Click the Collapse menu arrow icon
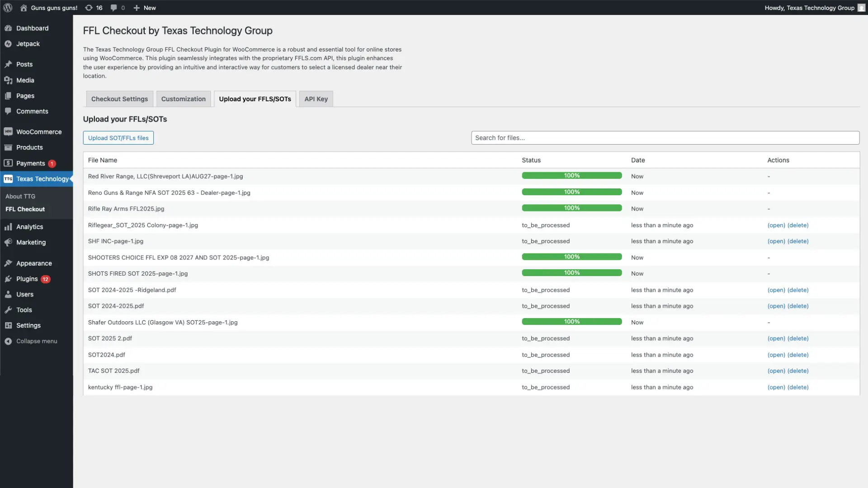The width and height of the screenshot is (868, 488). tap(8, 341)
